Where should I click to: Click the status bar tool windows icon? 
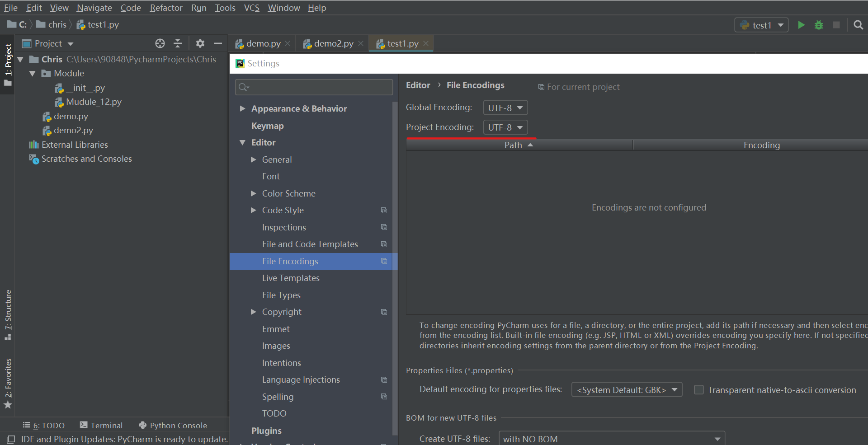[x=11, y=439]
